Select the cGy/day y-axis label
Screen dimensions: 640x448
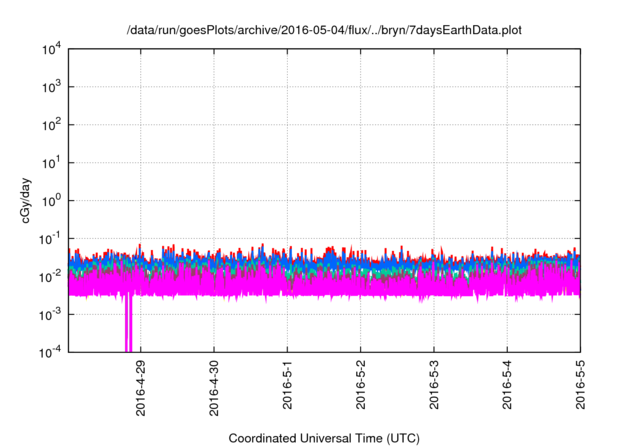(25, 200)
